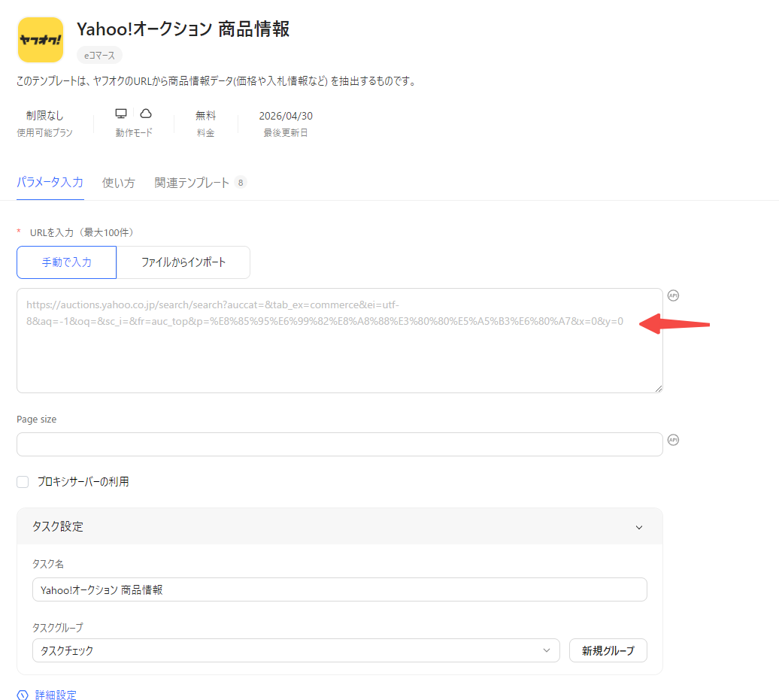Click the 使用可能プラン label
Screen dimensions: 779x700
(x=44, y=132)
